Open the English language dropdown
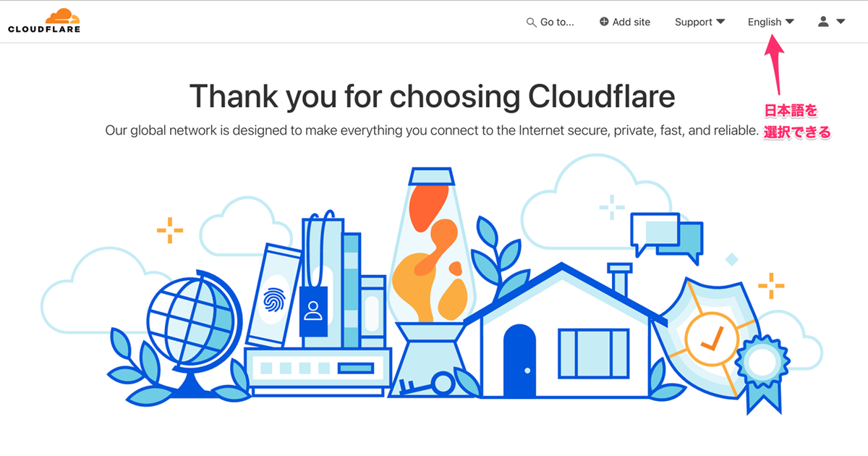Image resolution: width=868 pixels, height=456 pixels. click(x=791, y=22)
